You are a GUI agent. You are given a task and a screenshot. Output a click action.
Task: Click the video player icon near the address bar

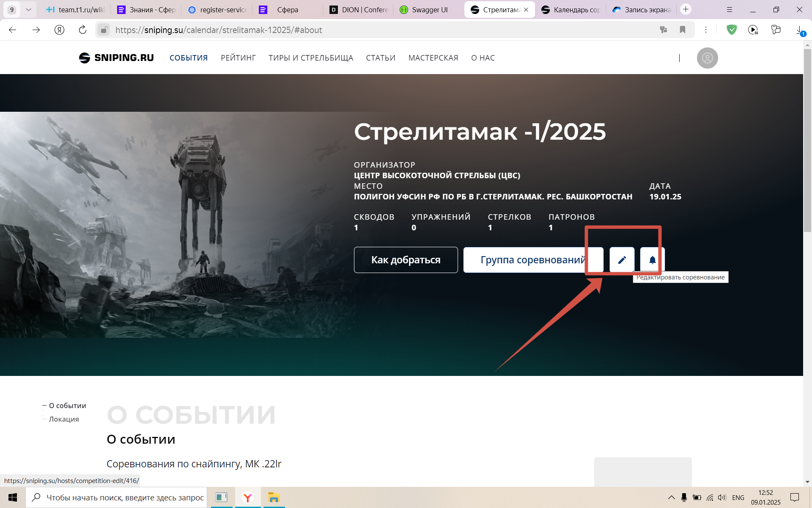(x=753, y=30)
